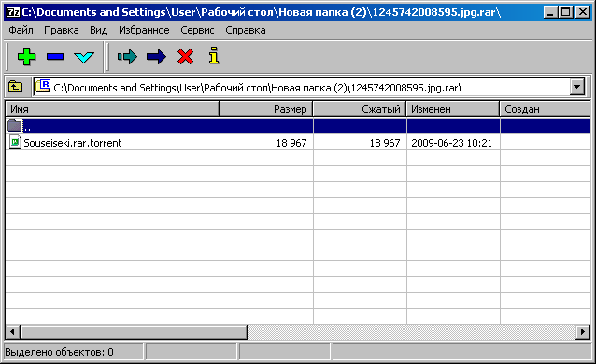
Task: Click 'Выделено объектов: 0' status text
Action: [59, 352]
